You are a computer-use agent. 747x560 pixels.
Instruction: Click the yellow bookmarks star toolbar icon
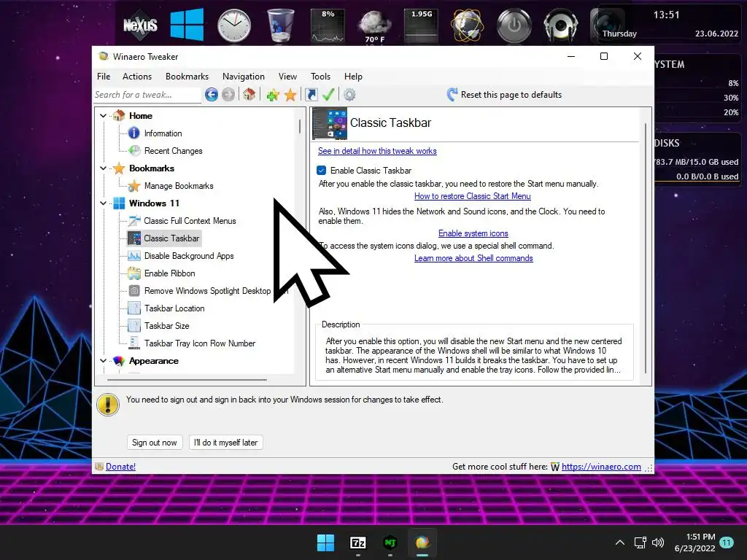290,95
